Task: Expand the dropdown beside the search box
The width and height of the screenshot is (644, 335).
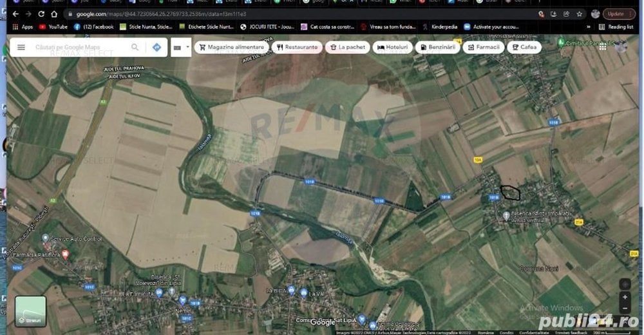Action: [x=181, y=48]
